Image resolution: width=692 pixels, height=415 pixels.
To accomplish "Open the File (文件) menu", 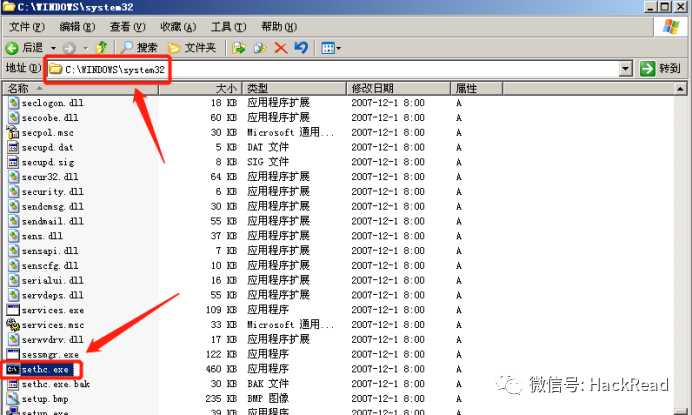I will 27,27.
